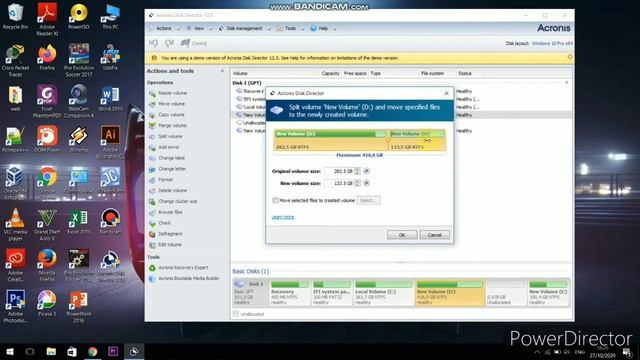Open the Learn more link

(x=283, y=217)
